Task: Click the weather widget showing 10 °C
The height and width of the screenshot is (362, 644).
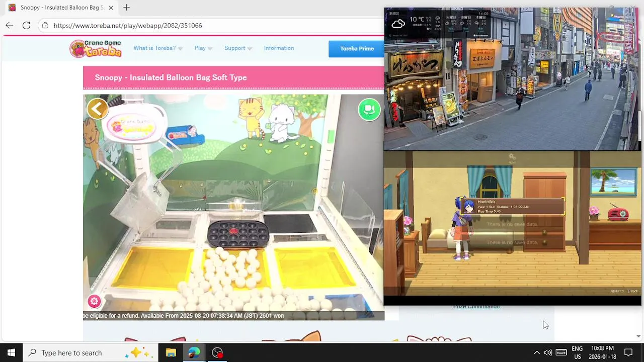Action: pos(437,23)
